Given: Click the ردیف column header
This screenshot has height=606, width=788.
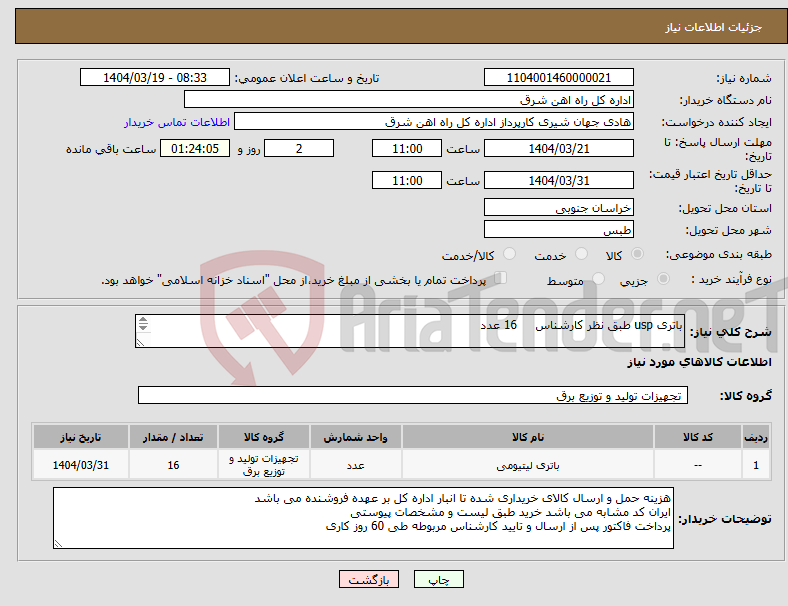Looking at the screenshot, I should (x=756, y=437).
